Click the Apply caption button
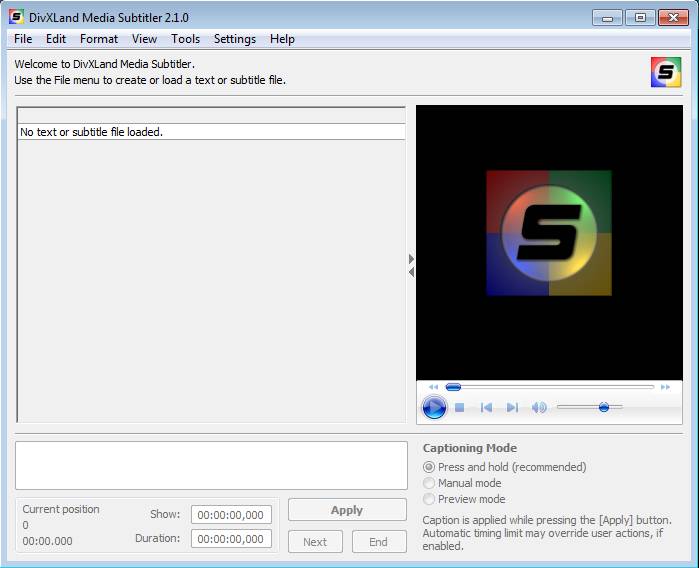This screenshot has height=568, width=699. click(347, 510)
